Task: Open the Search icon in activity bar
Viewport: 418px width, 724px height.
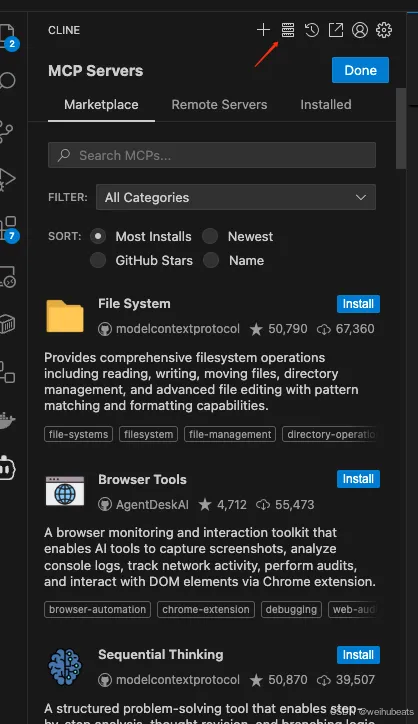Action: (x=7, y=81)
